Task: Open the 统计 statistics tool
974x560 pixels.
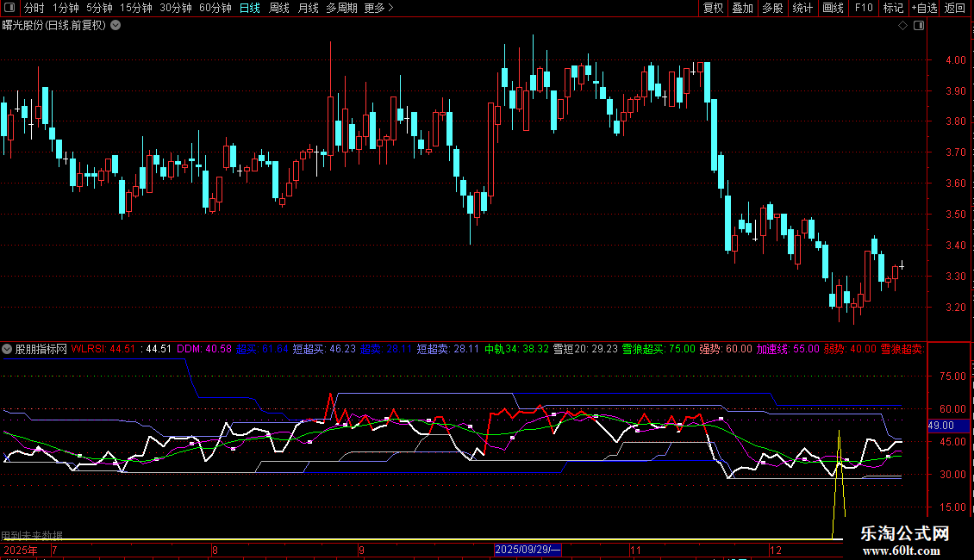Action: coord(802,9)
